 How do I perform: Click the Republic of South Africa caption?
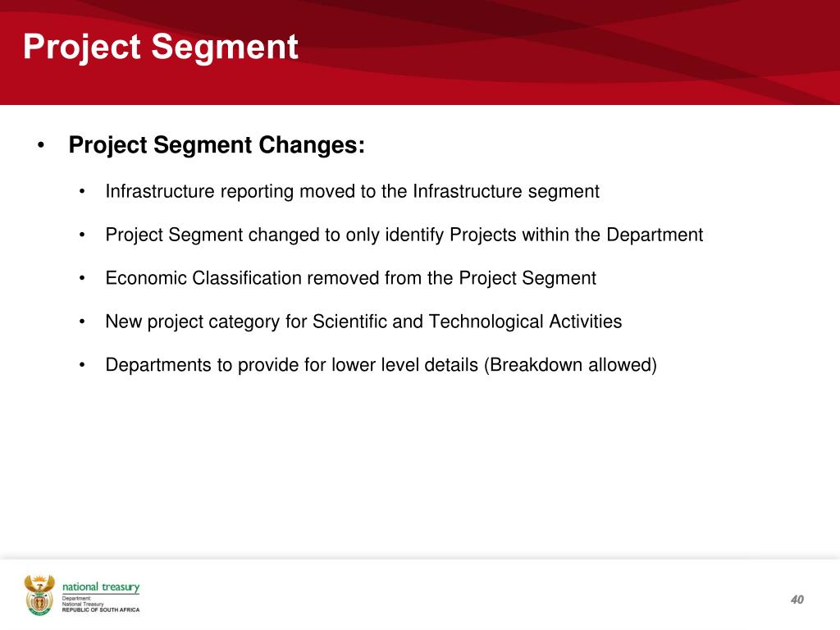pyautogui.click(x=101, y=609)
